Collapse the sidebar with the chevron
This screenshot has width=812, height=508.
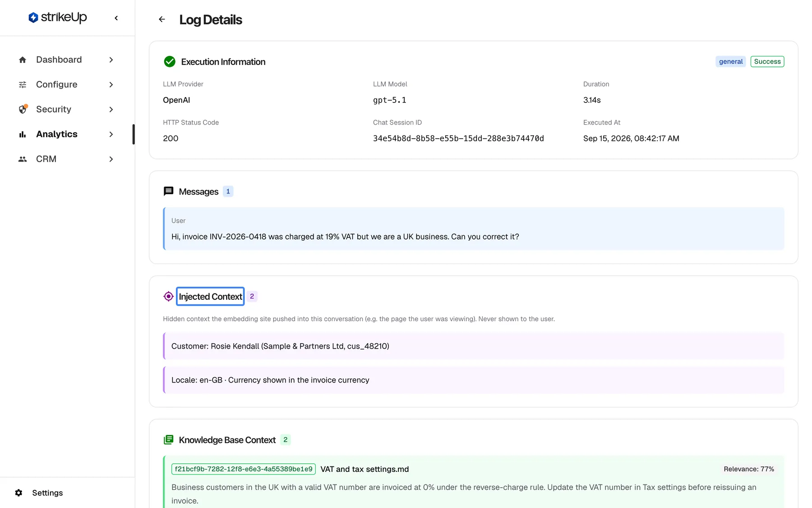(x=116, y=18)
